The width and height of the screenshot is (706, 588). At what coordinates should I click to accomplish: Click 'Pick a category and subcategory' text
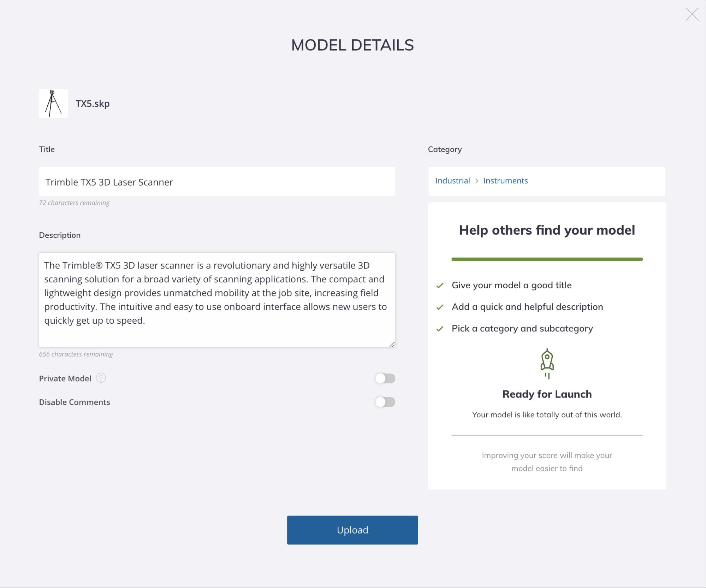pos(522,328)
